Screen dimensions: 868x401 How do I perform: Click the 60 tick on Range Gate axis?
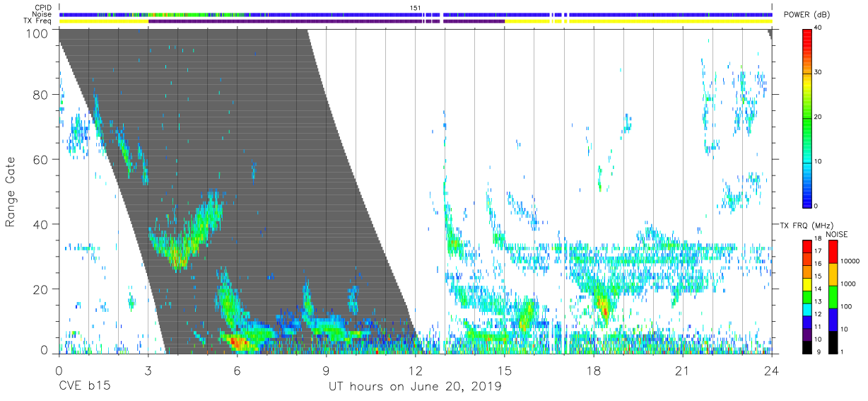point(42,159)
